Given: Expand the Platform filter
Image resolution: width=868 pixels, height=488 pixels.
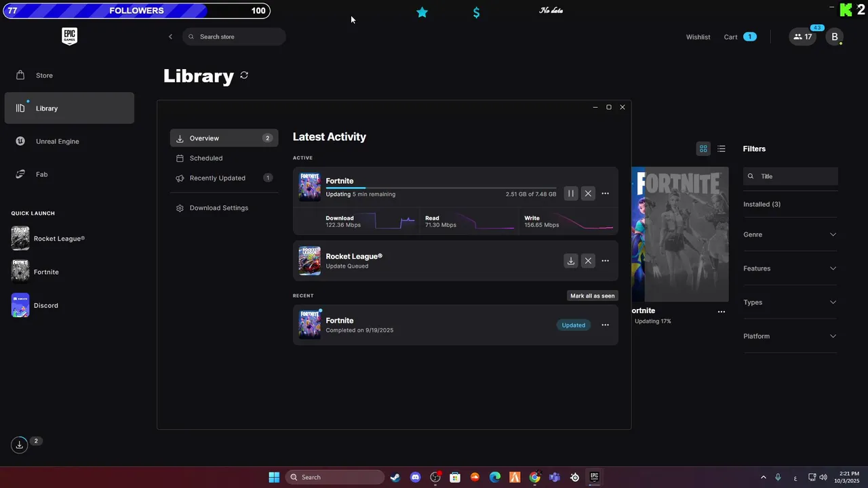Looking at the screenshot, I should (790, 336).
